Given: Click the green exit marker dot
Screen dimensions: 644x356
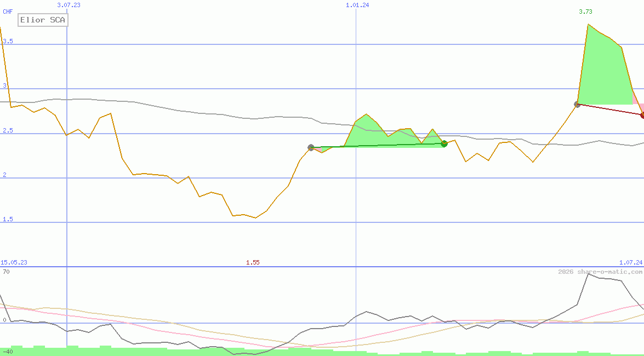Looking at the screenshot, I should pos(444,143).
